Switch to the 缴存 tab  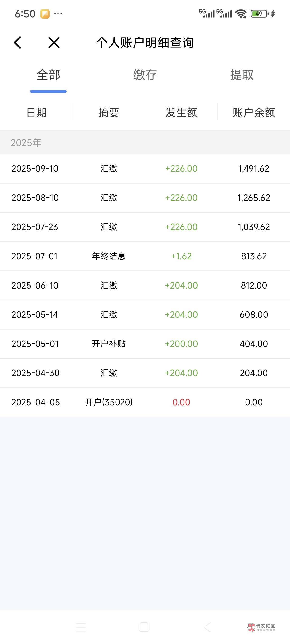click(145, 75)
